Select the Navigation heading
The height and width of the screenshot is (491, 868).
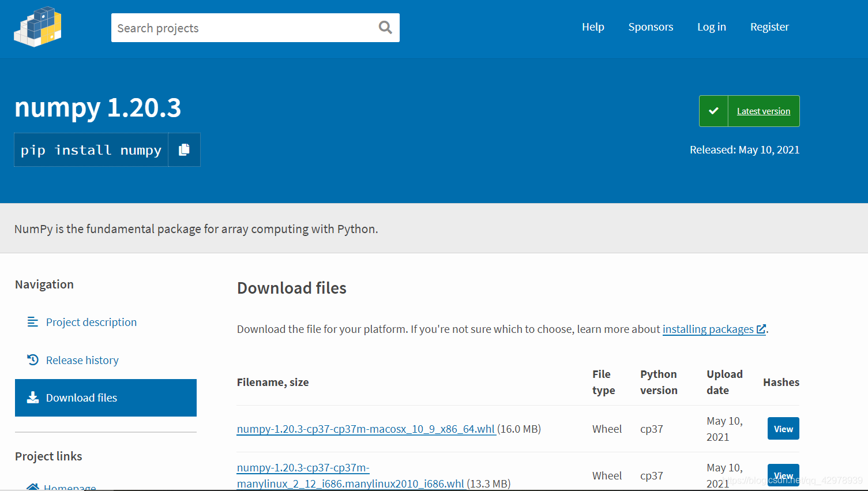(44, 284)
